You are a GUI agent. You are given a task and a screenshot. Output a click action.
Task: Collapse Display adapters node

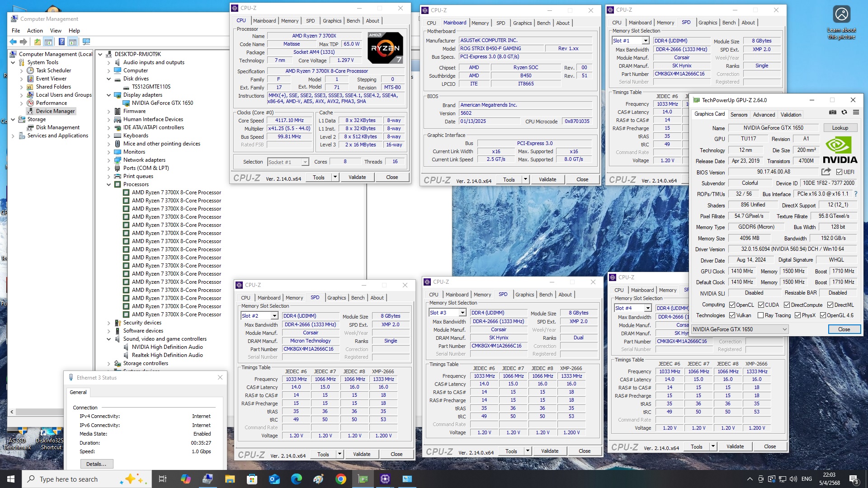click(x=108, y=95)
